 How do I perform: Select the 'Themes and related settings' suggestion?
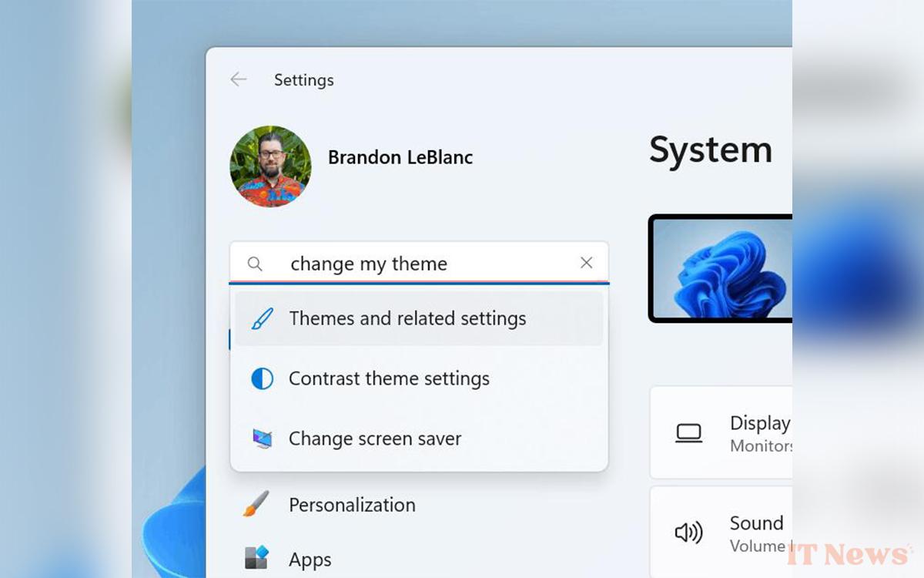(x=407, y=318)
